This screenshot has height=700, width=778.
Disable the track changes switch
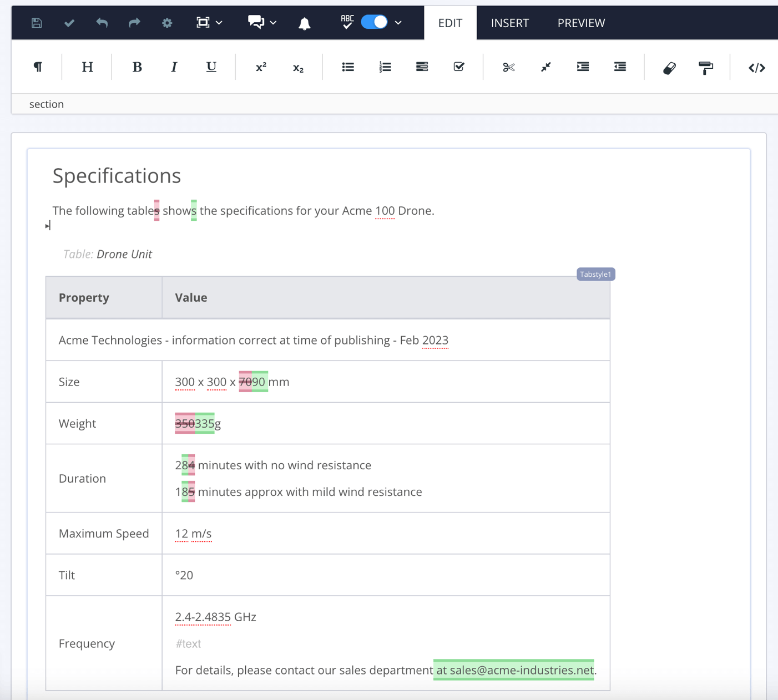(x=375, y=22)
